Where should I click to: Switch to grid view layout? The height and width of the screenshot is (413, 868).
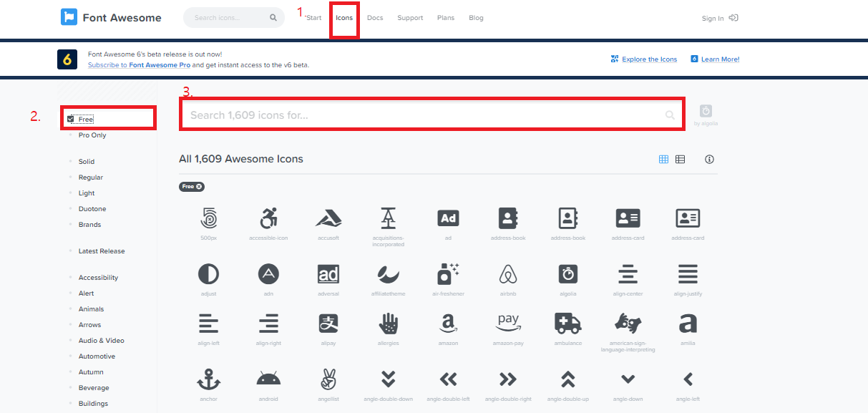(x=663, y=159)
